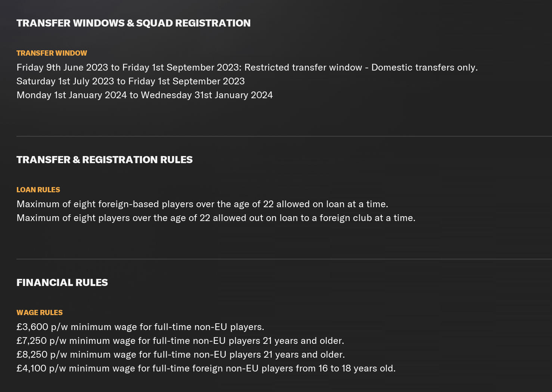Click 'Wednesday 31st January 2024' date text

coord(207,95)
